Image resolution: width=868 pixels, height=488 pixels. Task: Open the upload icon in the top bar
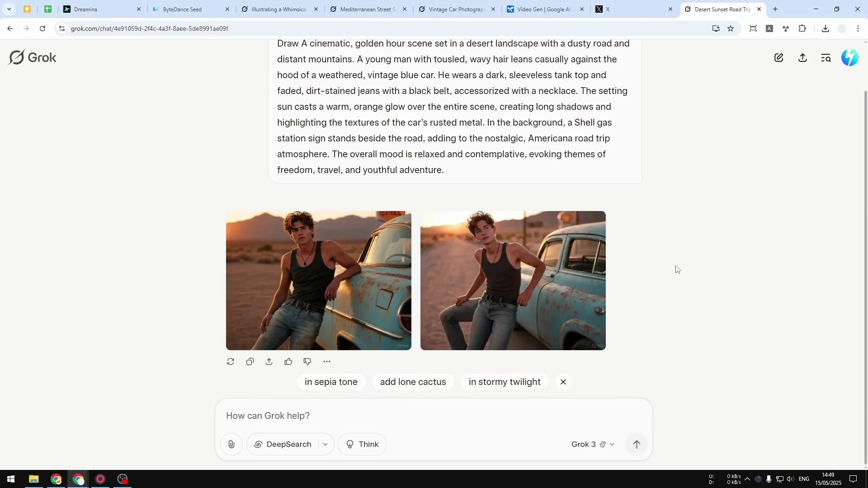pyautogui.click(x=803, y=57)
